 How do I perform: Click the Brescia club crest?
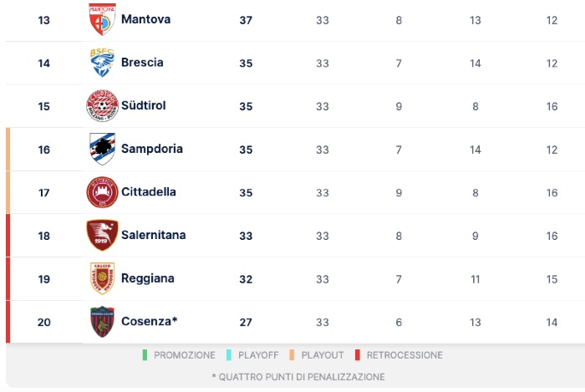102,63
